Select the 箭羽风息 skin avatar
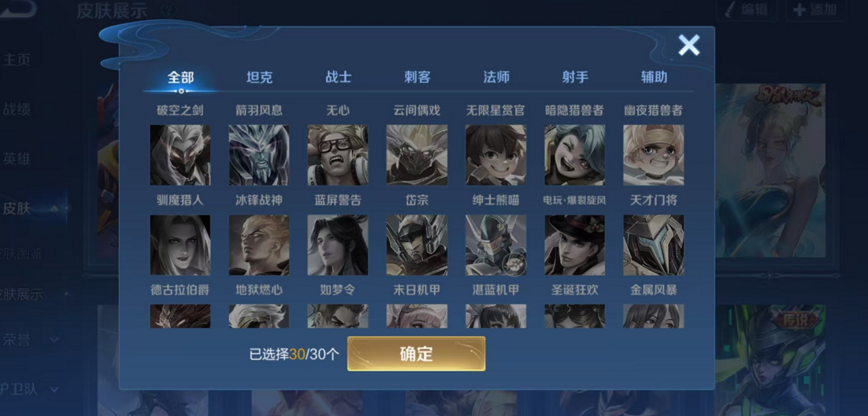 click(259, 155)
